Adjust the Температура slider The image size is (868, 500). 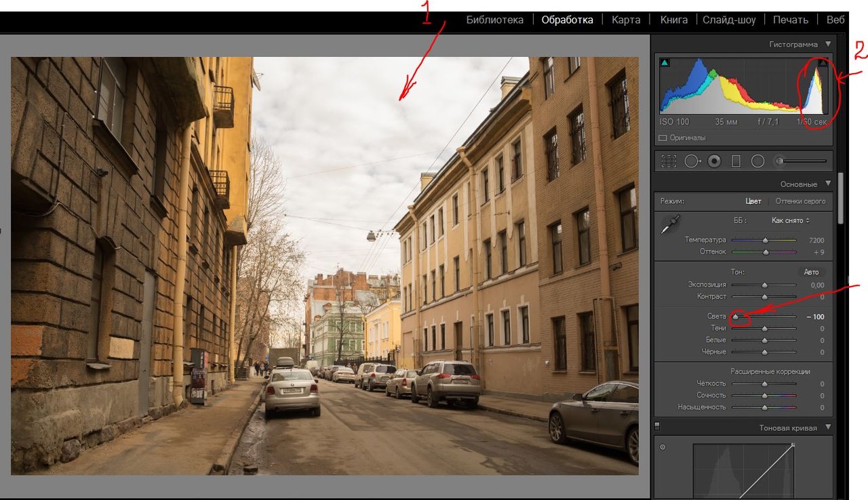click(764, 240)
